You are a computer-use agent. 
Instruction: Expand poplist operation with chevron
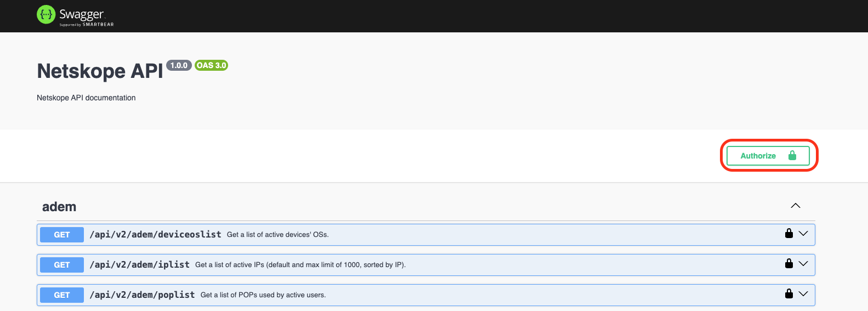click(803, 294)
